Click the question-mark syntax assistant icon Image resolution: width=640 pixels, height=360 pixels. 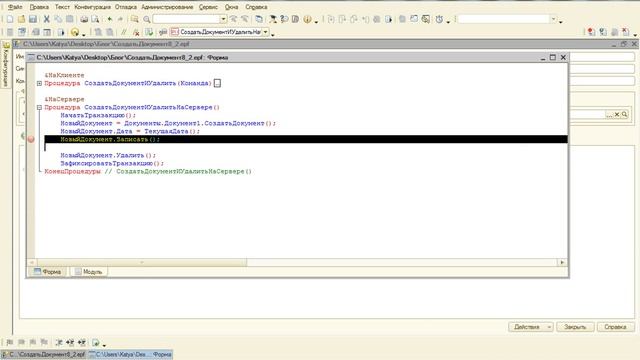point(284,19)
